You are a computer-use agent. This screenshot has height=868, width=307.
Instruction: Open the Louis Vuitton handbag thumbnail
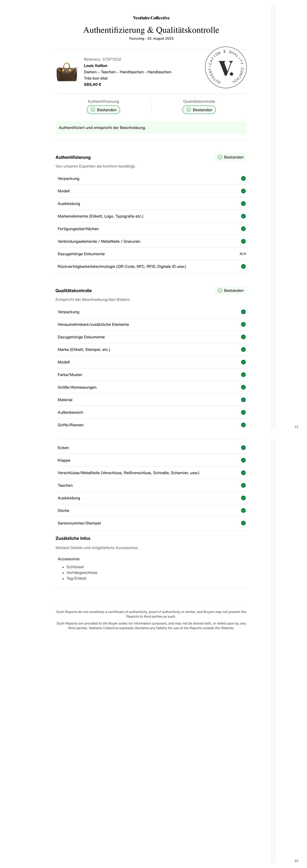[67, 72]
